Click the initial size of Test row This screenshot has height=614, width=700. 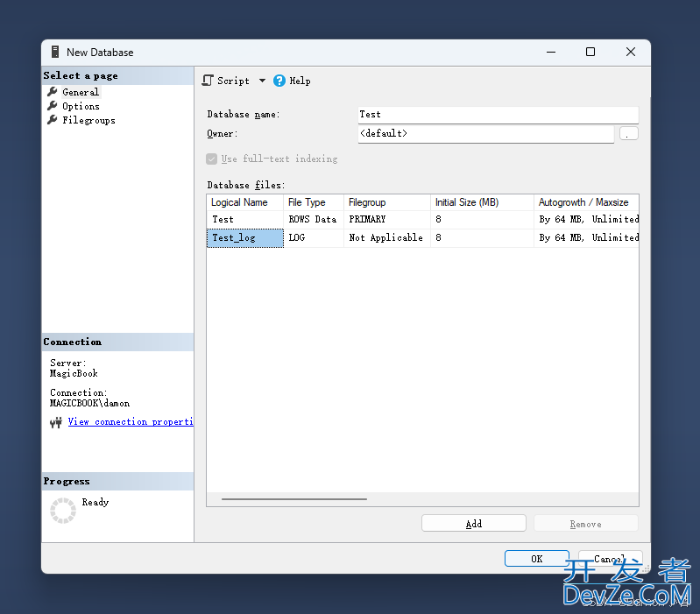pos(482,220)
